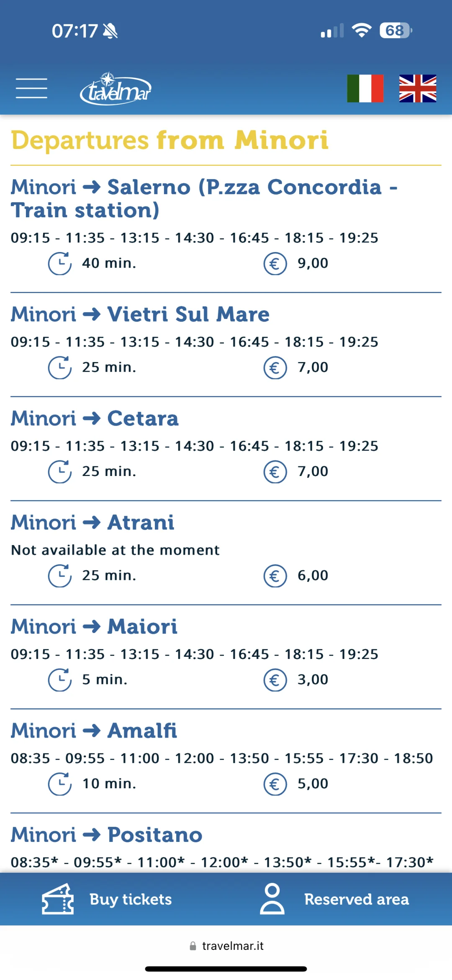Open the Minori to Cetara route
Viewport: 452px width, 980px height.
coord(95,419)
